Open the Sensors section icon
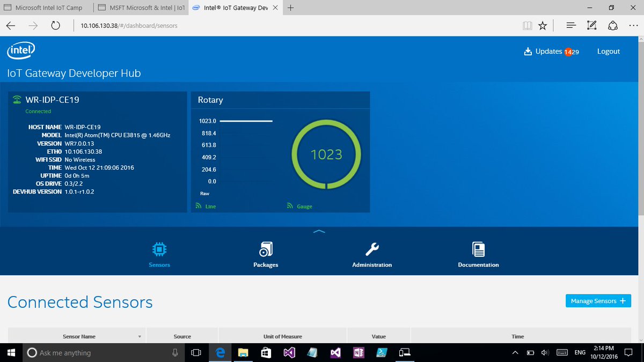 [x=159, y=249]
